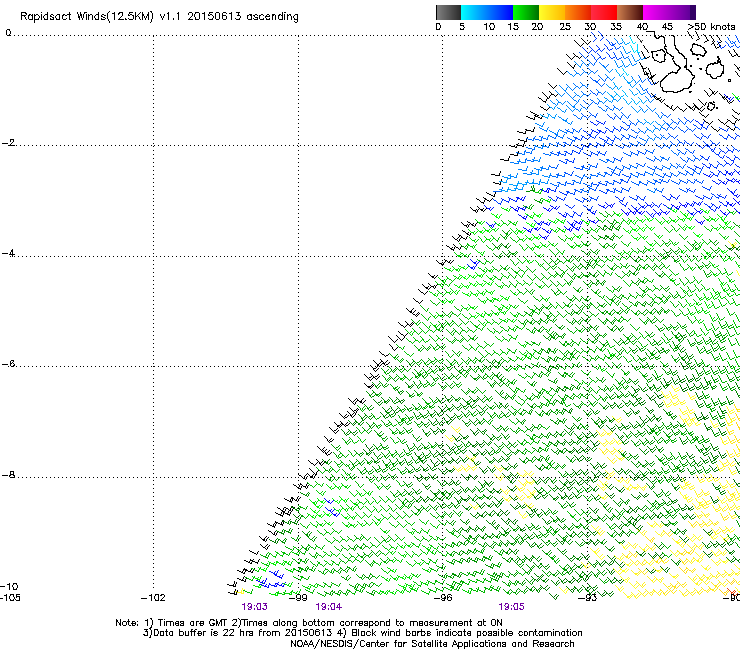Click the purple '19:05' overpass time

click(x=511, y=607)
